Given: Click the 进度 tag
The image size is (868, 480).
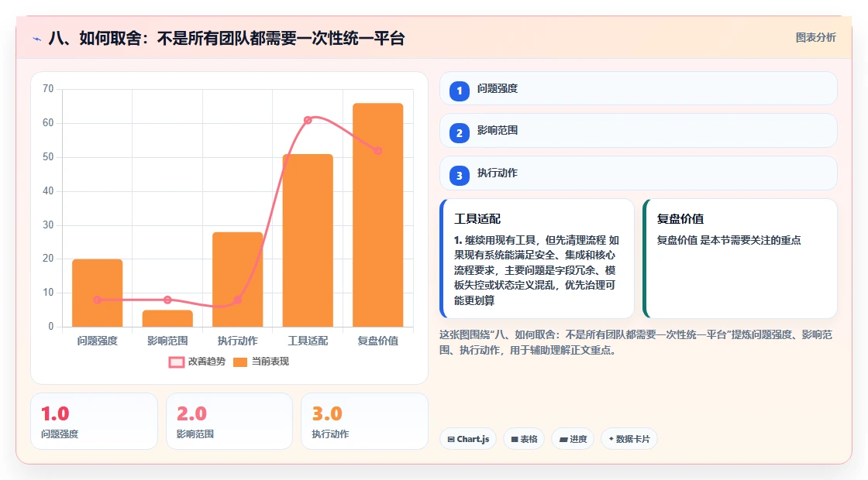Looking at the screenshot, I should tap(573, 439).
